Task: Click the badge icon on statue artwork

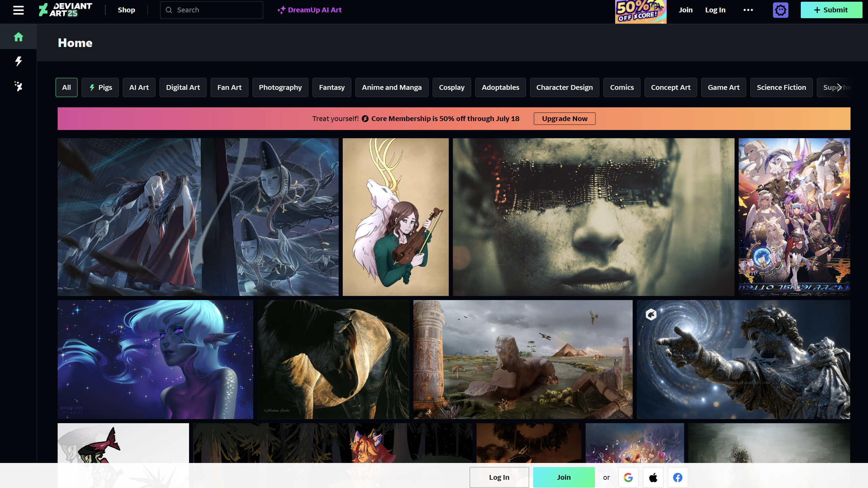Action: click(x=651, y=314)
